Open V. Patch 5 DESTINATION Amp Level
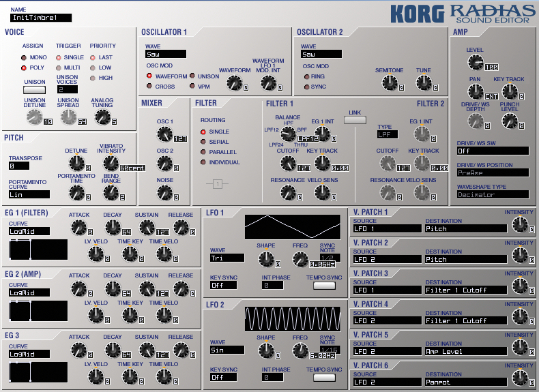 [x=466, y=352]
